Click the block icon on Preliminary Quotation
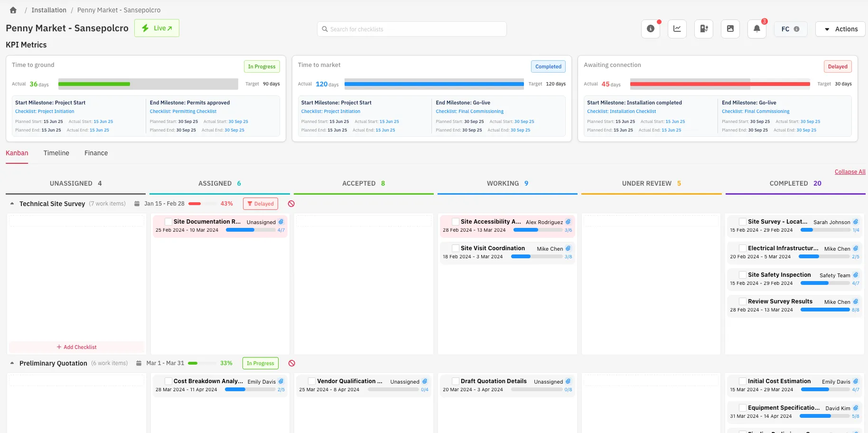Screen dimensions: 868x433 (x=292, y=363)
